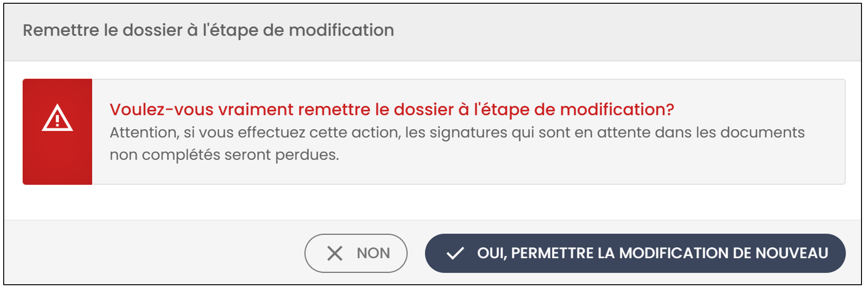The image size is (868, 288).
Task: Click the dialog footer area beside NON
Action: click(153, 253)
